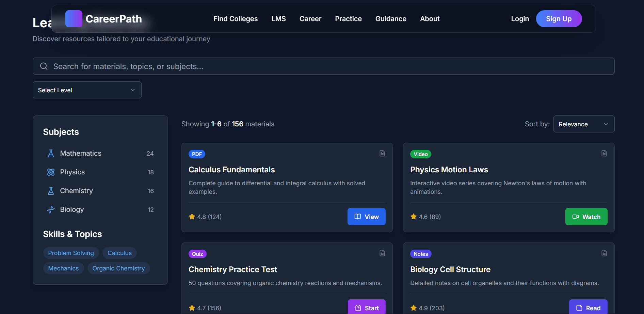Toggle the Calculus skill filter
Screen dimensions: 644x314
119,253
